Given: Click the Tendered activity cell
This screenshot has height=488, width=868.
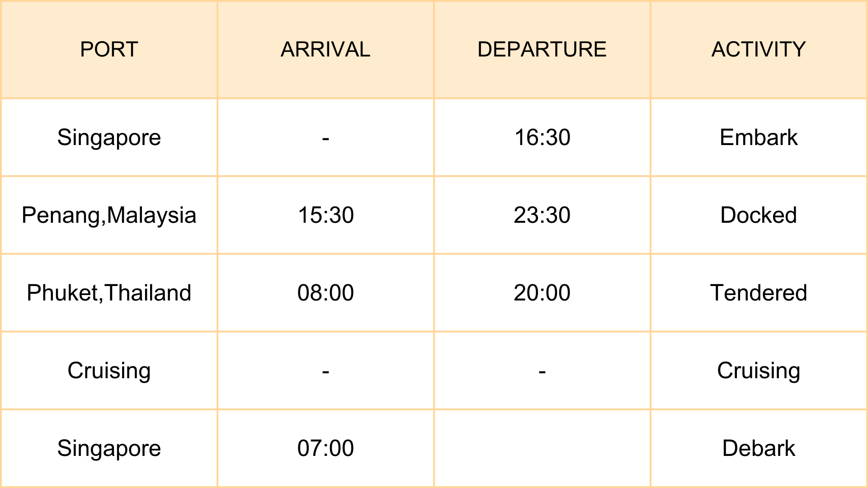Looking at the screenshot, I should pyautogui.click(x=759, y=293).
